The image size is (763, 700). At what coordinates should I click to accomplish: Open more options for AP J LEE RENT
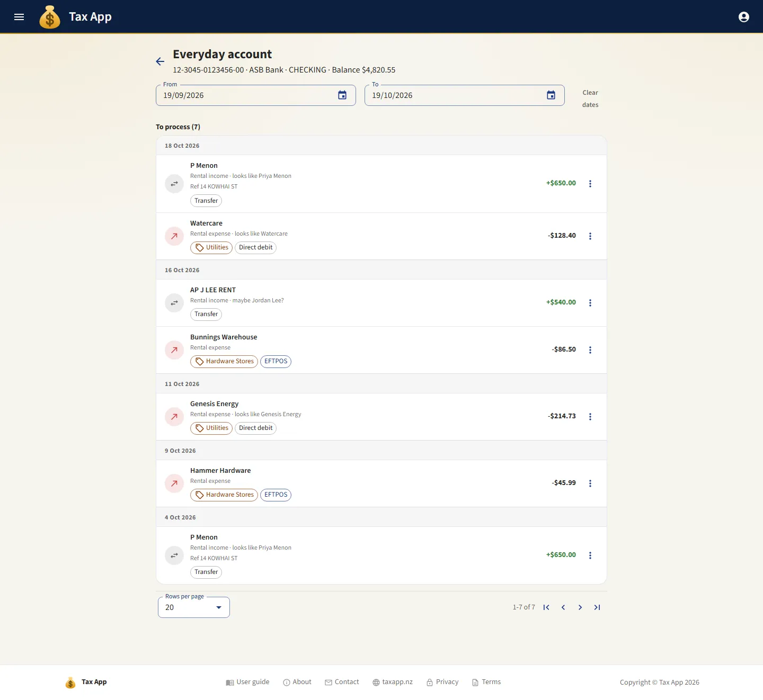(x=590, y=303)
